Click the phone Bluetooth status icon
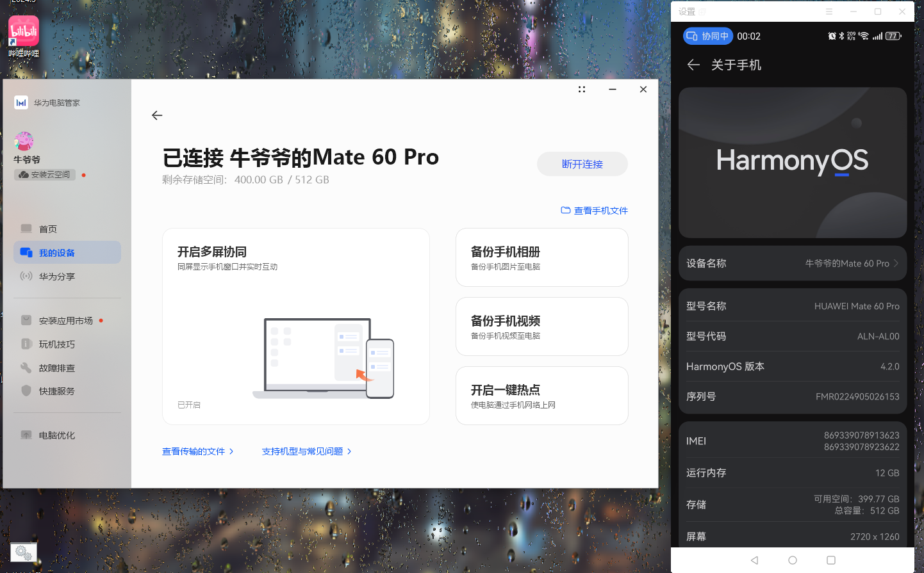 (841, 36)
